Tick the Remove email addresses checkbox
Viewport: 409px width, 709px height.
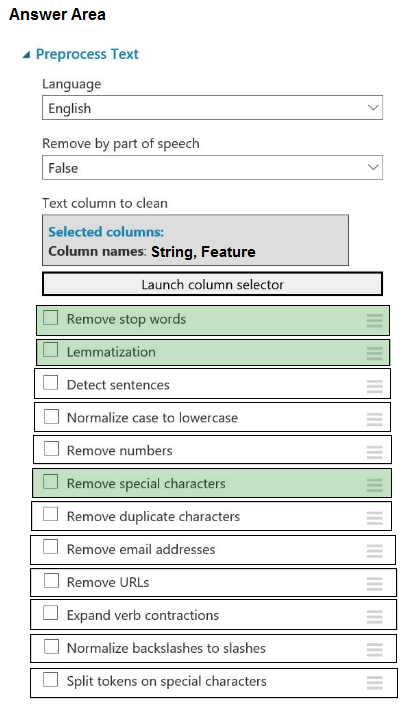tap(51, 547)
